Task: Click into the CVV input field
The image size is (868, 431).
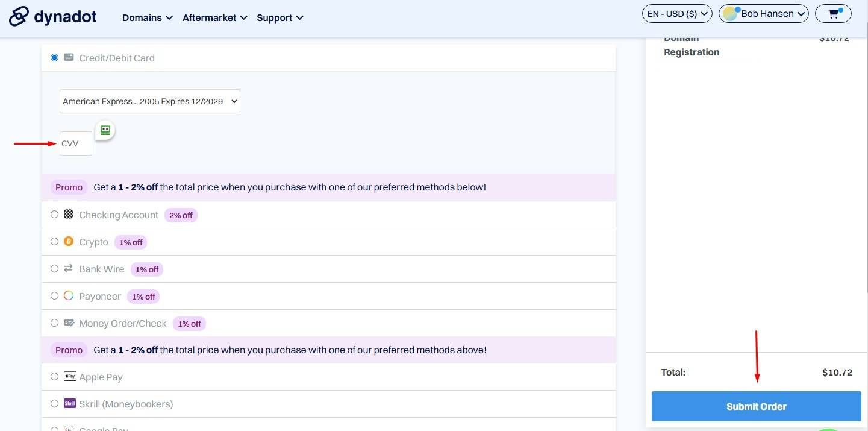Action: tap(76, 143)
